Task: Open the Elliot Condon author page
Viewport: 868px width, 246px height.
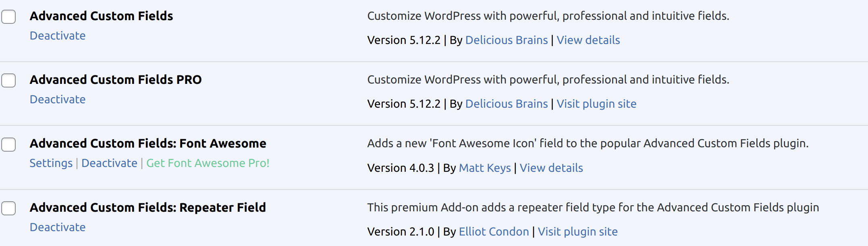Action: 494,231
